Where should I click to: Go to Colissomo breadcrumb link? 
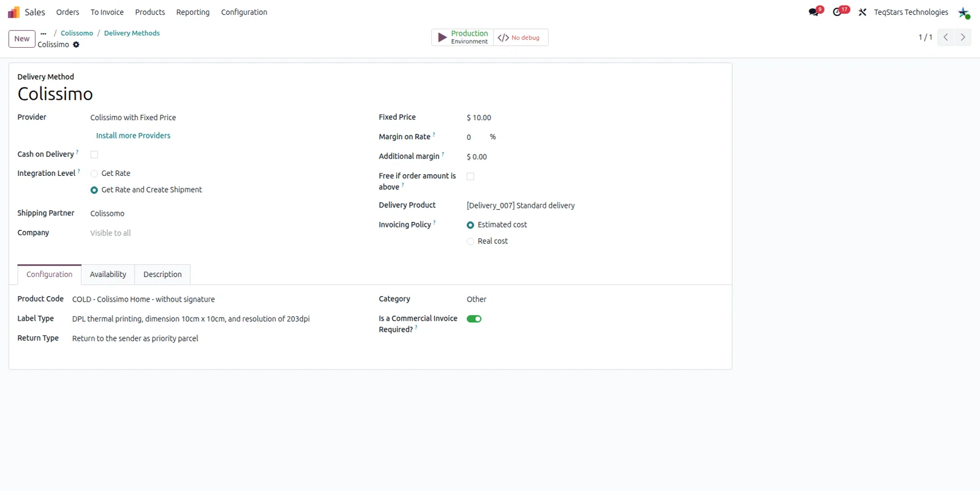pyautogui.click(x=77, y=33)
